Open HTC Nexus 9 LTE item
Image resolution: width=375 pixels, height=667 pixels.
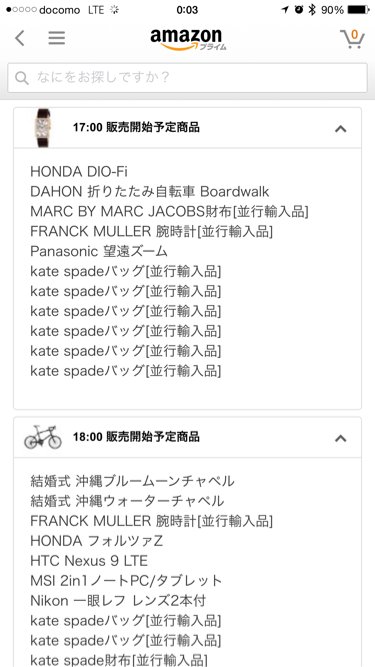pos(89,561)
